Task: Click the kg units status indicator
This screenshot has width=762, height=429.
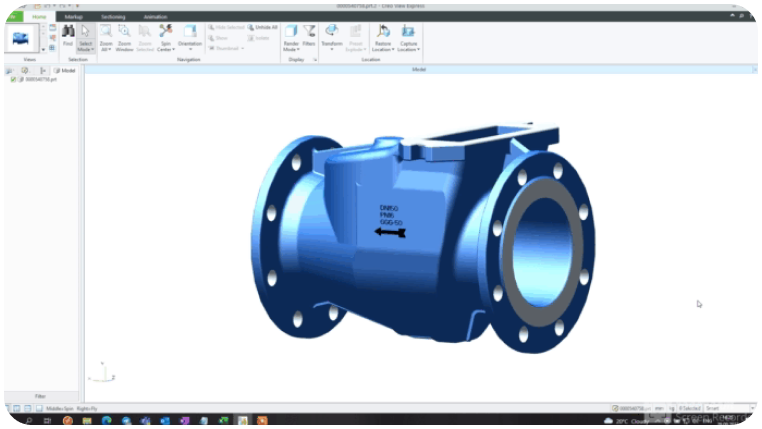Action: click(x=672, y=409)
